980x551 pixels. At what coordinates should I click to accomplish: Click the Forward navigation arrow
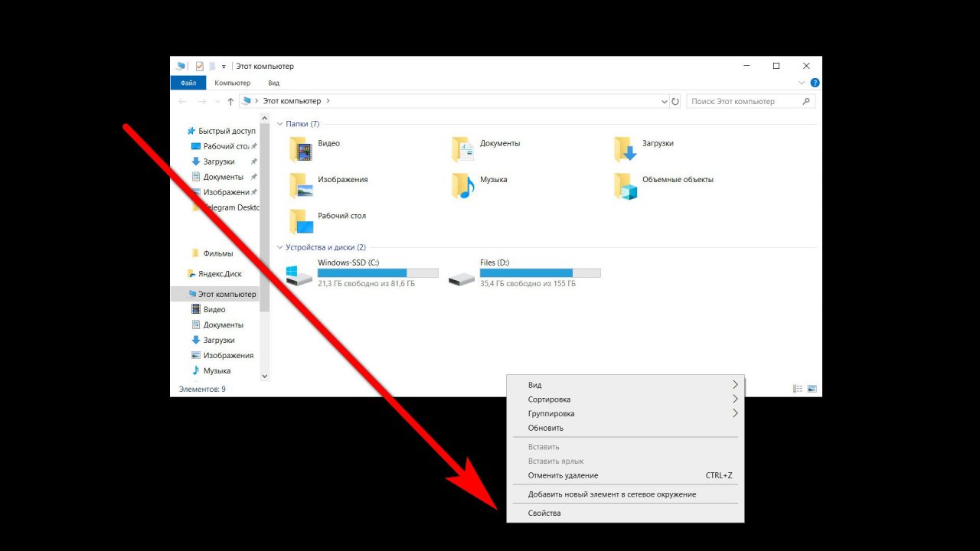[x=202, y=101]
